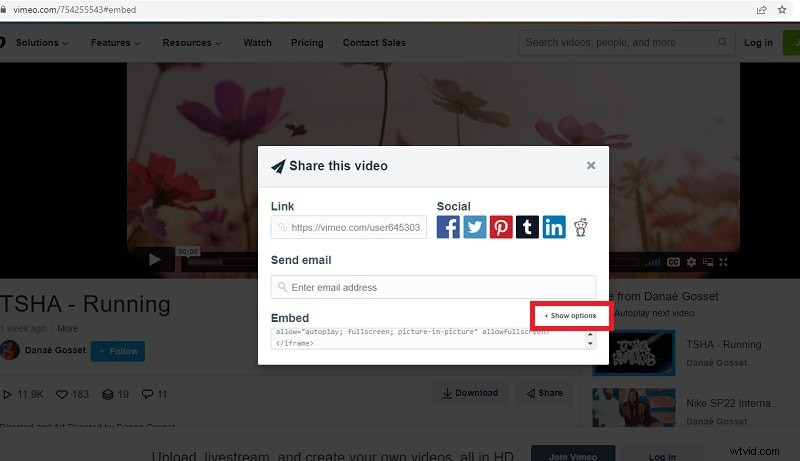Adjust the player volume bars
800x461 pixels.
653,262
